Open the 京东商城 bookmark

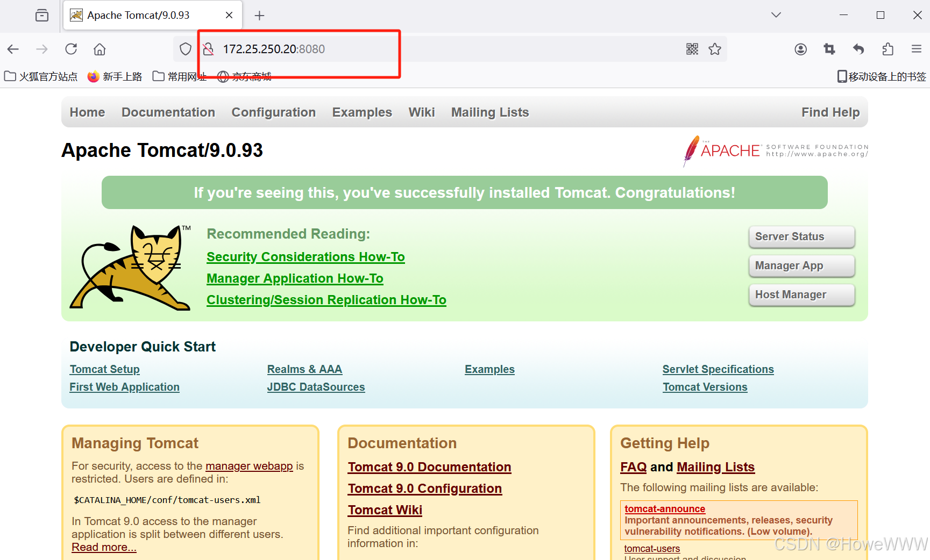pos(245,77)
